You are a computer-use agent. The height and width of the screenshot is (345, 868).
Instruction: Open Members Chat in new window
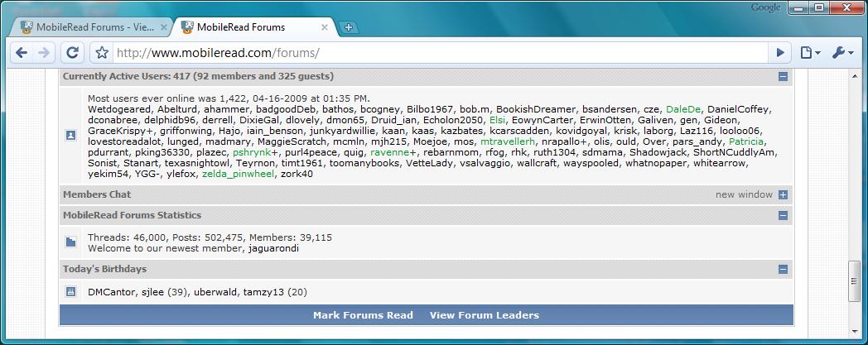point(744,194)
